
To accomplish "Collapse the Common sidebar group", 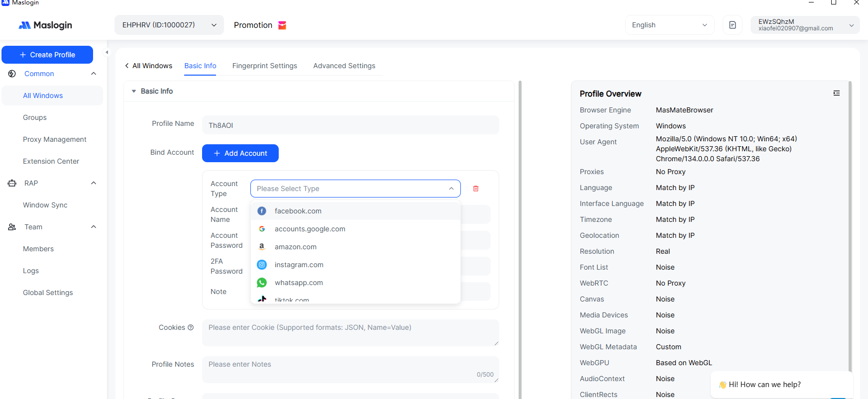I will (94, 74).
